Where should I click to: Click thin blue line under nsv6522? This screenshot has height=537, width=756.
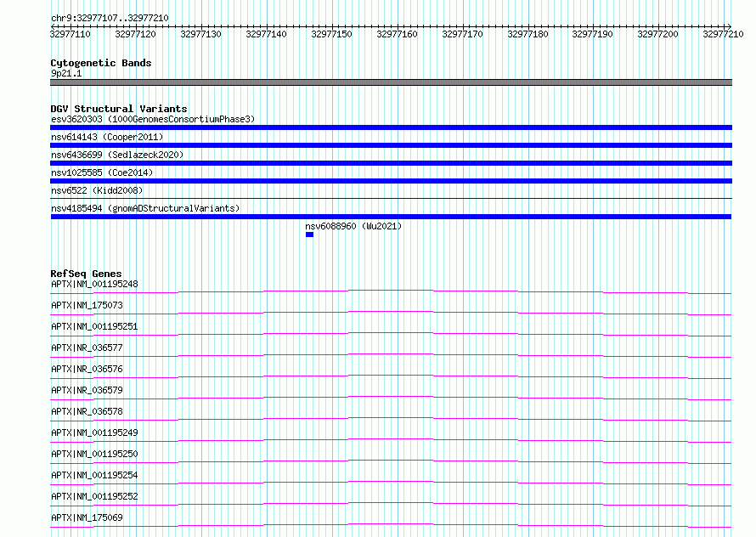[391, 198]
